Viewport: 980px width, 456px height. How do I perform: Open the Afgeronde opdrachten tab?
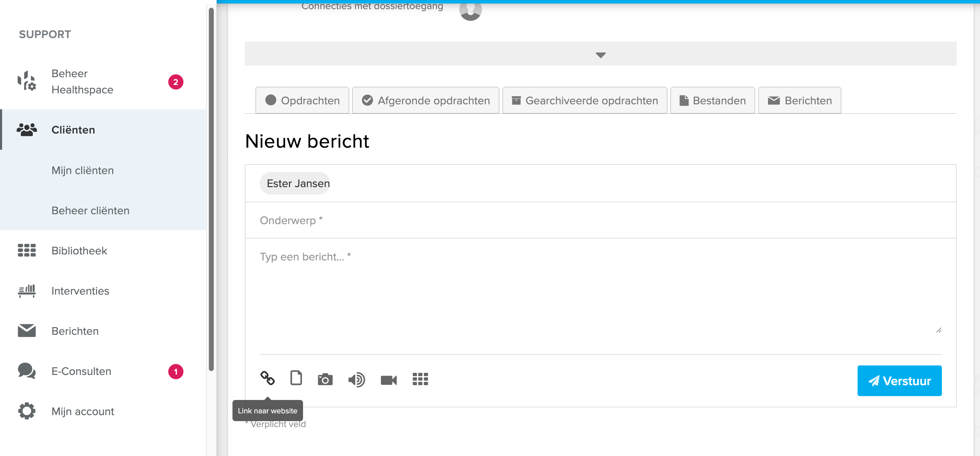(426, 100)
